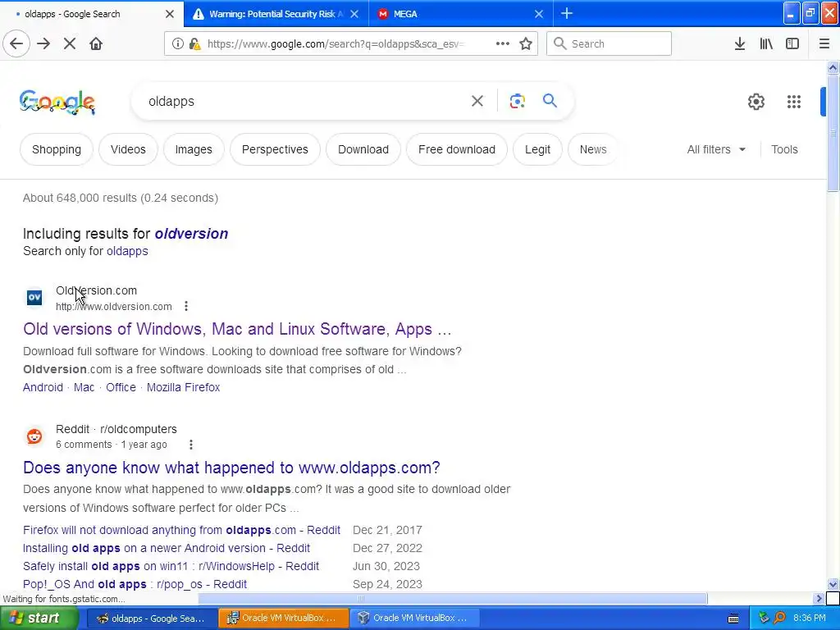Open the Mac sitelink
Screen dimensions: 840x630
click(84, 387)
